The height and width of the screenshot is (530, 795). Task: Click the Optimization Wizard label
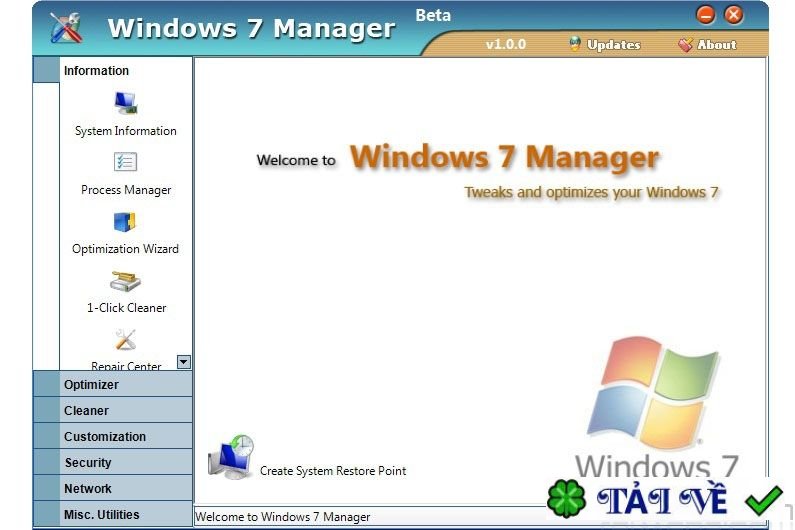click(x=125, y=249)
